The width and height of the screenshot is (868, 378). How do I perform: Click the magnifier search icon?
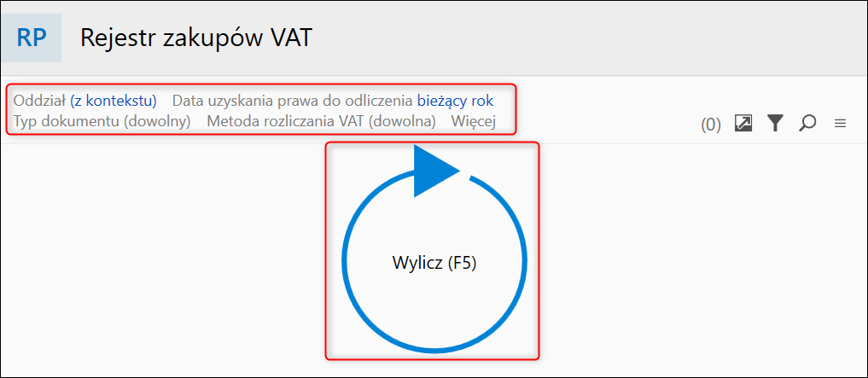[807, 124]
